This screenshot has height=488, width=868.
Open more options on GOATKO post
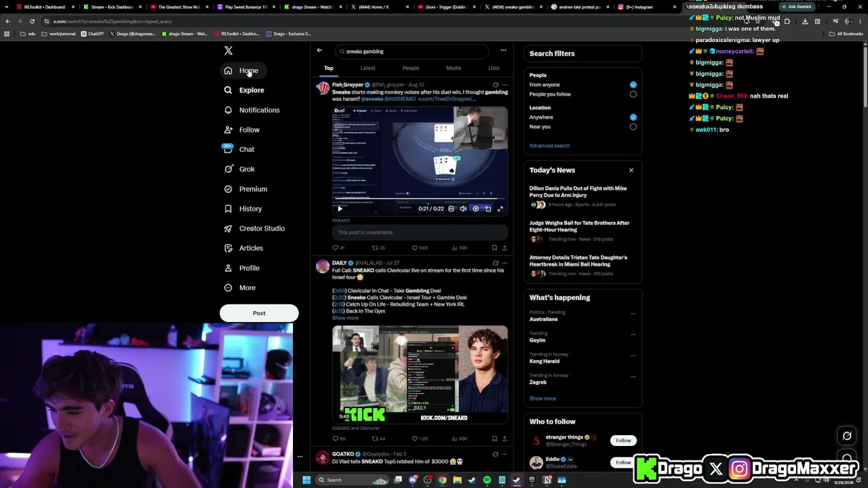[504, 454]
